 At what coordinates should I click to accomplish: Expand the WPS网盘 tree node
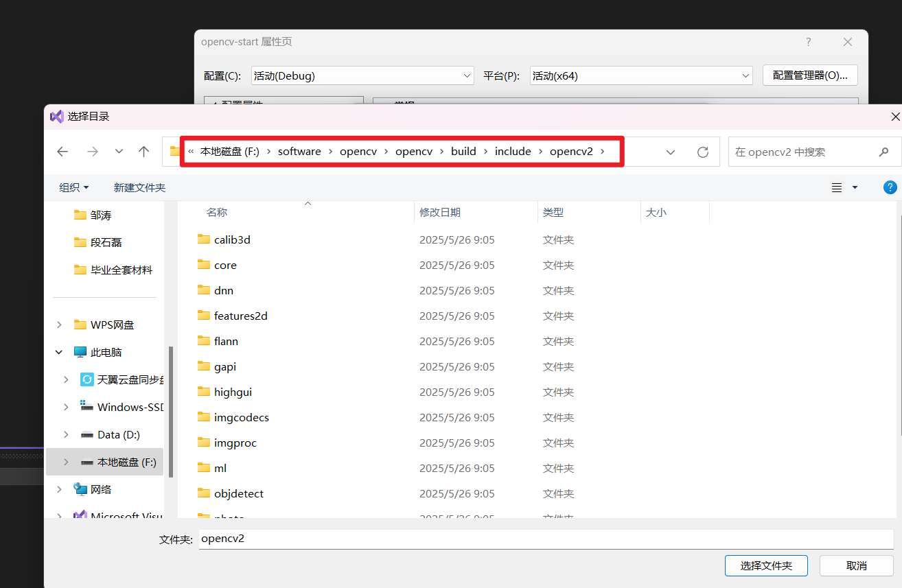click(x=59, y=325)
